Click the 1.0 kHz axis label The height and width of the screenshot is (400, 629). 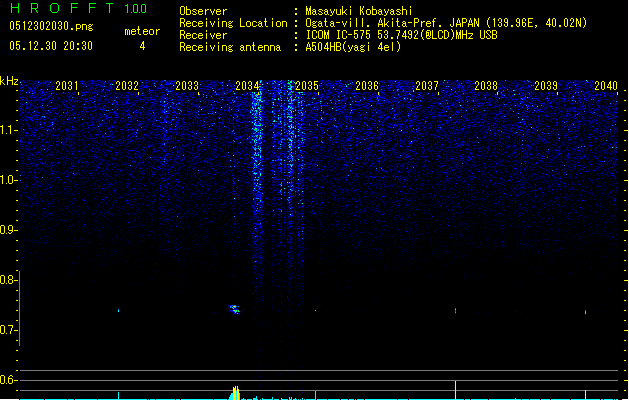(9, 180)
